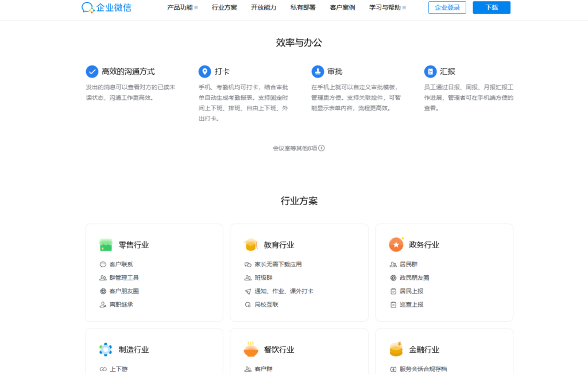
Task: Click the 企业登录 button
Action: click(x=447, y=7)
